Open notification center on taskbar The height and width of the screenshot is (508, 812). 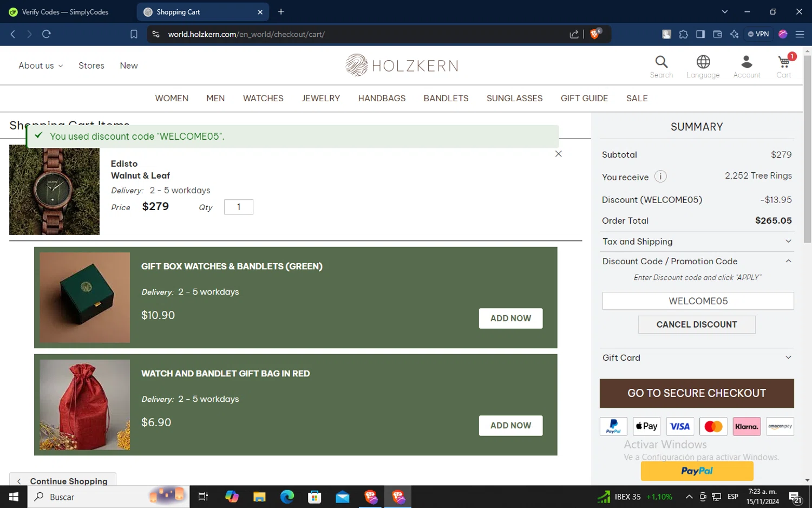[x=795, y=497]
